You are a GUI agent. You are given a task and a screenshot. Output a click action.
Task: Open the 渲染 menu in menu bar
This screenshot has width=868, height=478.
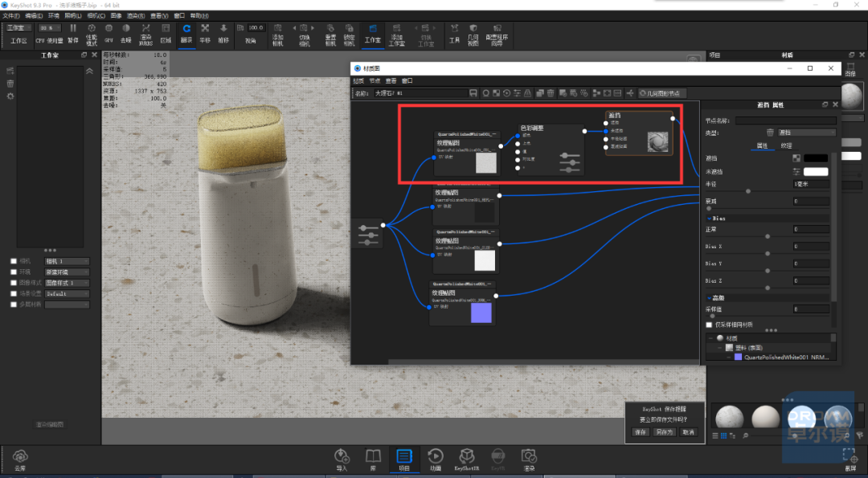(x=136, y=15)
